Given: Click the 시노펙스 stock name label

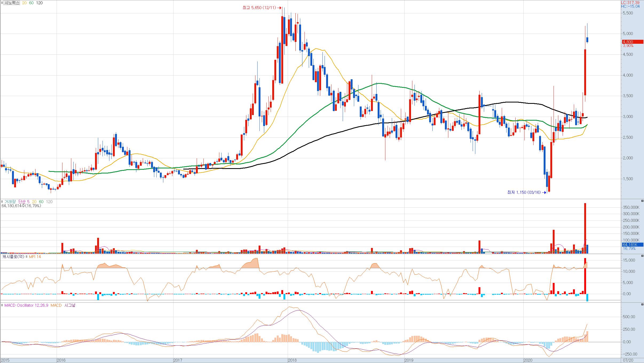Looking at the screenshot, I should point(12,3).
